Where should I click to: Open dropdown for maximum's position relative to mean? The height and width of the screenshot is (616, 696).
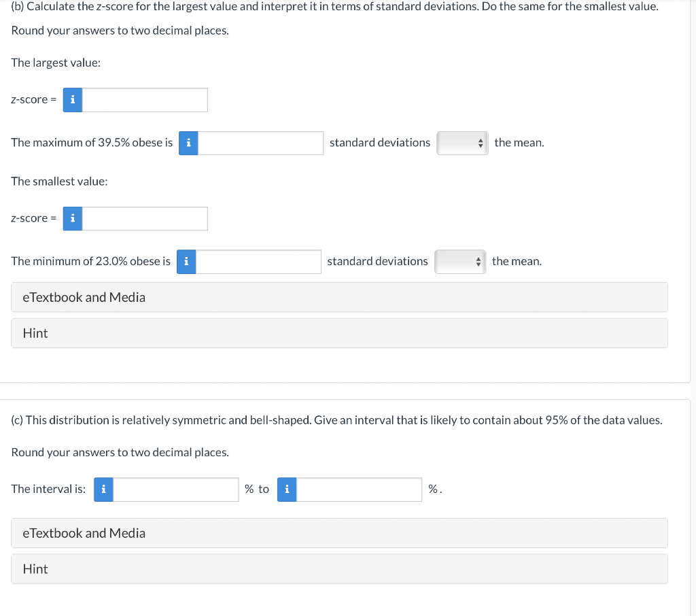pyautogui.click(x=462, y=143)
